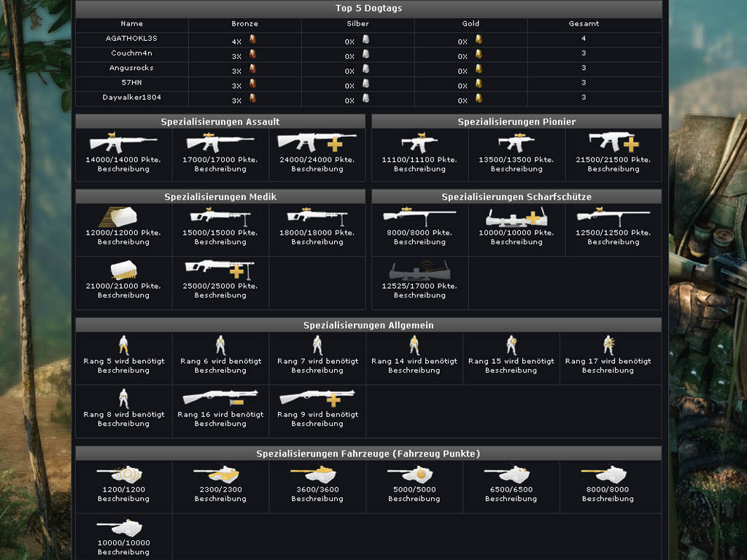Select the Assault rifle icon showing 24000/24000 Pkte.
747x560 pixels.
(317, 141)
